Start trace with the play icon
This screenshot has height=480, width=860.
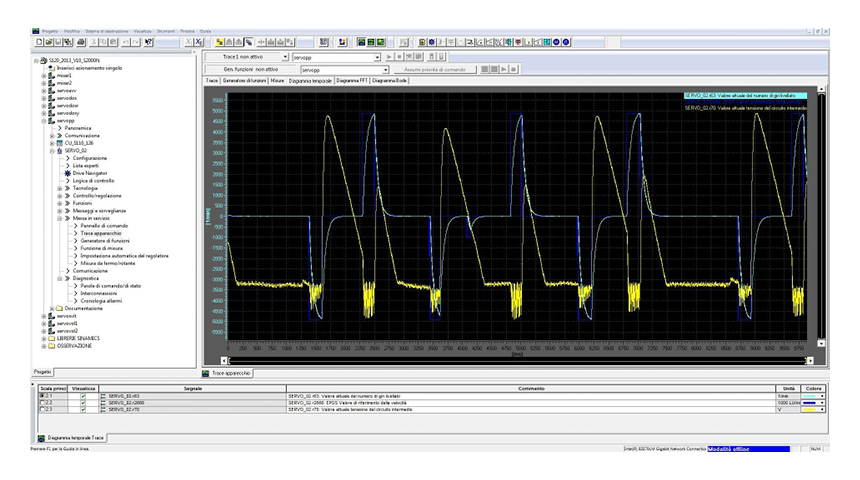[x=389, y=57]
